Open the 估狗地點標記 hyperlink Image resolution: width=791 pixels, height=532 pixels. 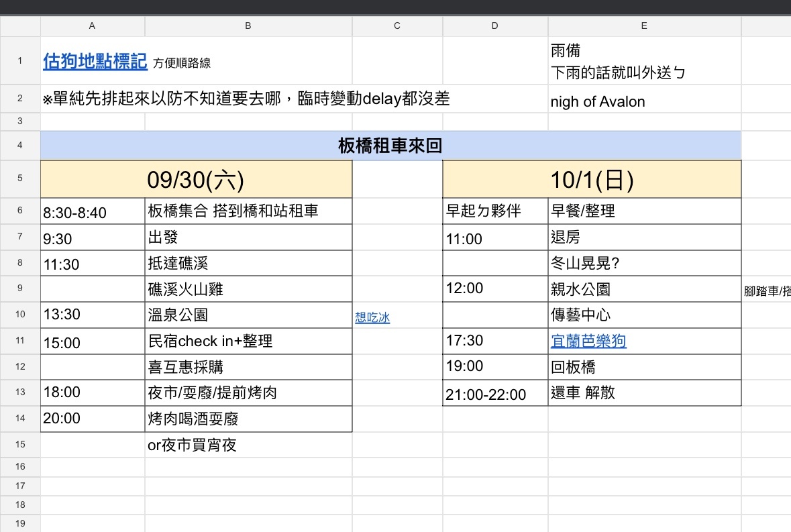coord(95,62)
